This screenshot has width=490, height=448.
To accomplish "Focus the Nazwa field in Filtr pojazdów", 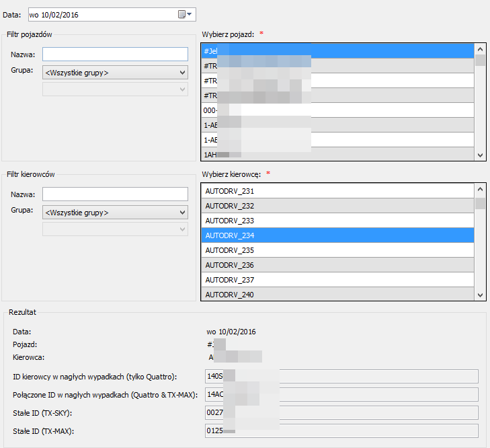I will click(x=115, y=54).
